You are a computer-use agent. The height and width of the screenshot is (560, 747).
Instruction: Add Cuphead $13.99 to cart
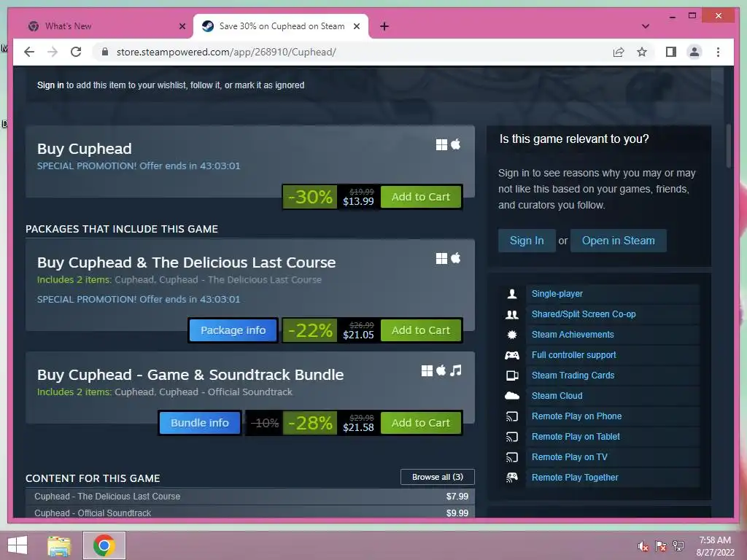click(421, 197)
